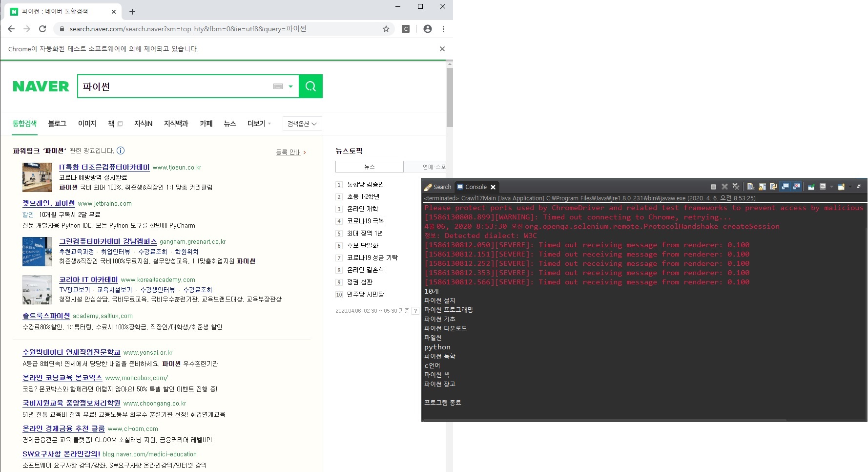Open news topic 온라인 개학
This screenshot has height=472, width=868.
pyautogui.click(x=363, y=209)
